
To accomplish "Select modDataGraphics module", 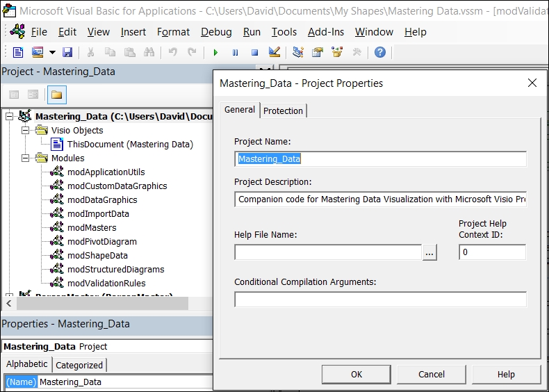I will 102,200.
